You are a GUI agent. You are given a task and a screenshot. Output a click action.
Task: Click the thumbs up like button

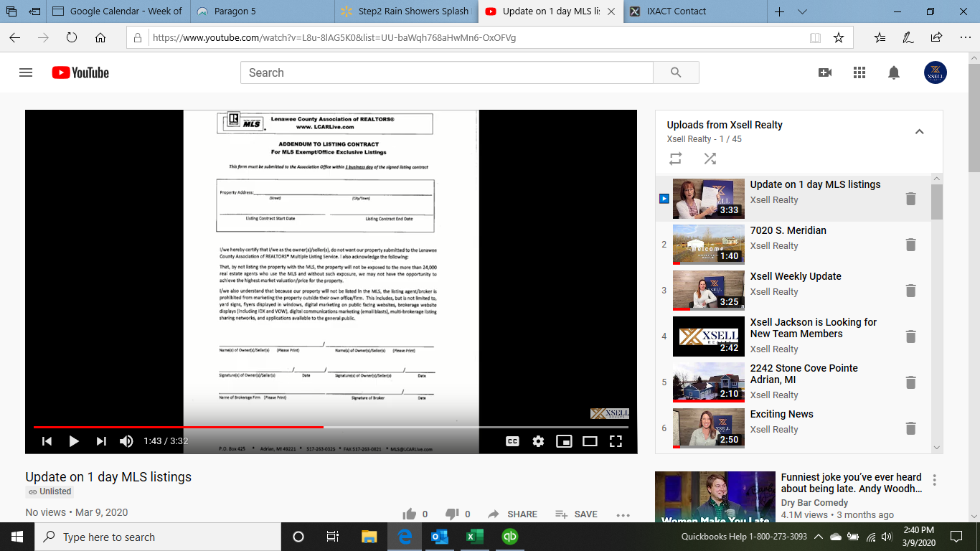410,514
